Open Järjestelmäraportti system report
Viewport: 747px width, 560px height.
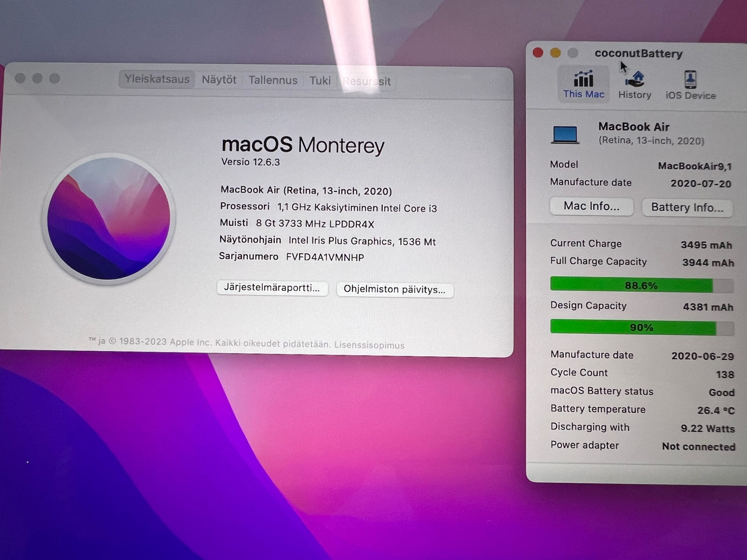(272, 288)
